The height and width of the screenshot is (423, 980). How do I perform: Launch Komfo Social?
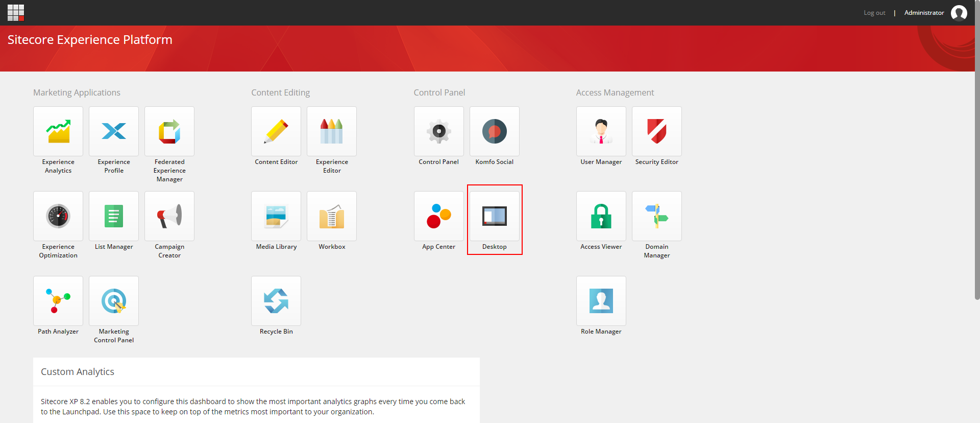pos(495,131)
